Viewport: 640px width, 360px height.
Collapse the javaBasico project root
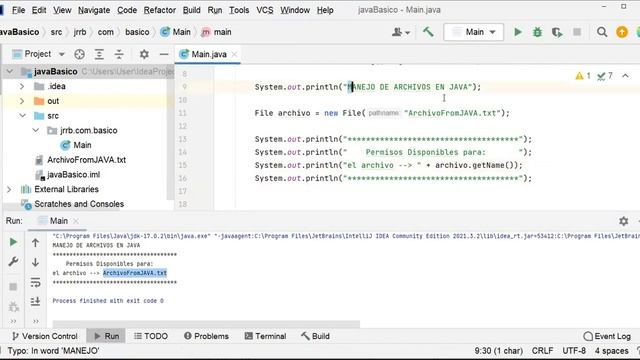(x=9, y=71)
